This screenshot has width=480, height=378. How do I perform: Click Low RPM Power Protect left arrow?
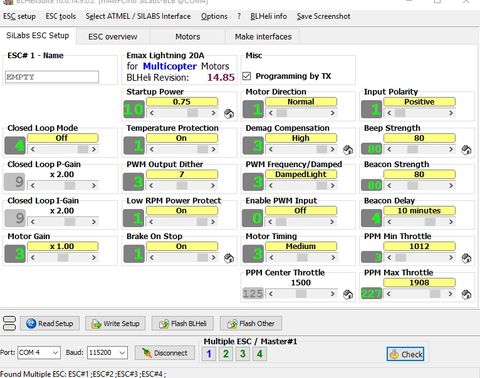pyautogui.click(x=152, y=222)
